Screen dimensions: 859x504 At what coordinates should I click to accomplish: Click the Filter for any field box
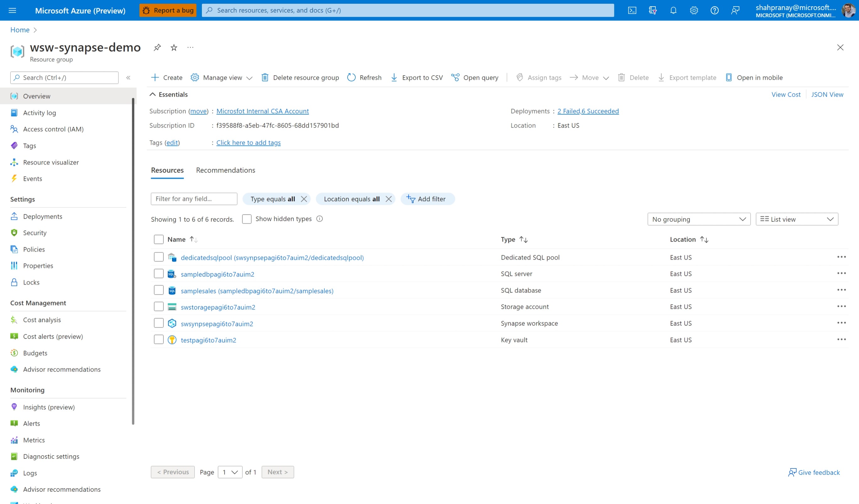coord(194,199)
